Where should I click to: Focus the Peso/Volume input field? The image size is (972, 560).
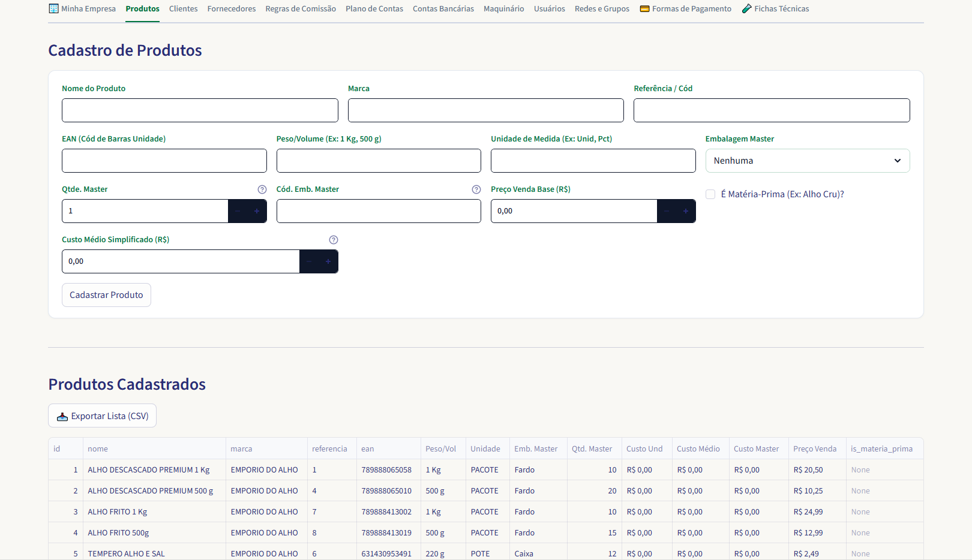tap(379, 161)
